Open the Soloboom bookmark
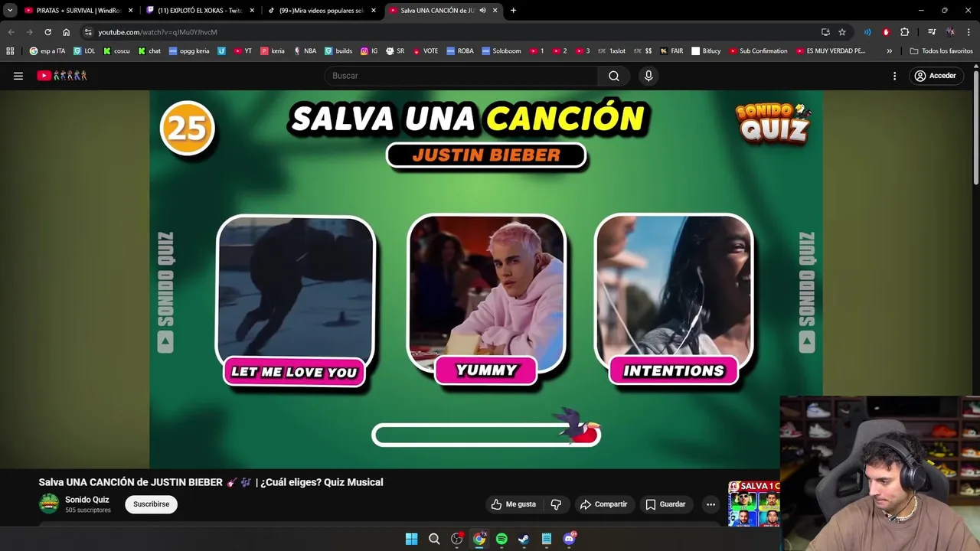 click(x=501, y=51)
